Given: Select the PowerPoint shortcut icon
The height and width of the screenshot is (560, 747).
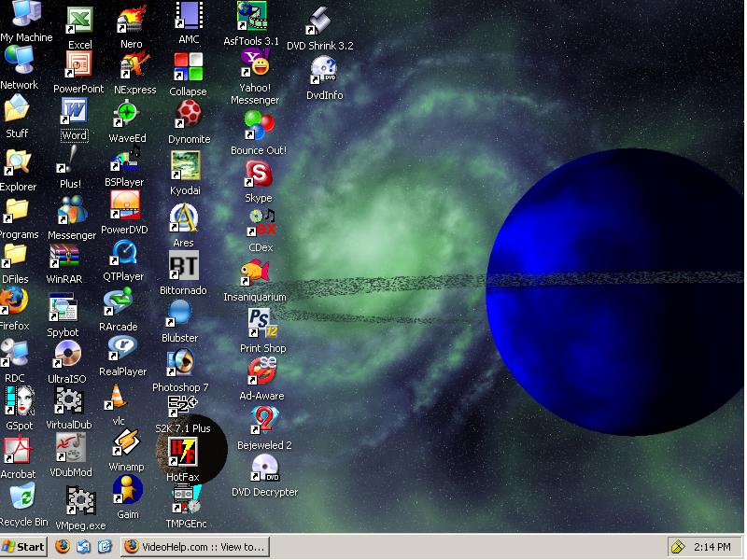Looking at the screenshot, I should click(x=78, y=64).
